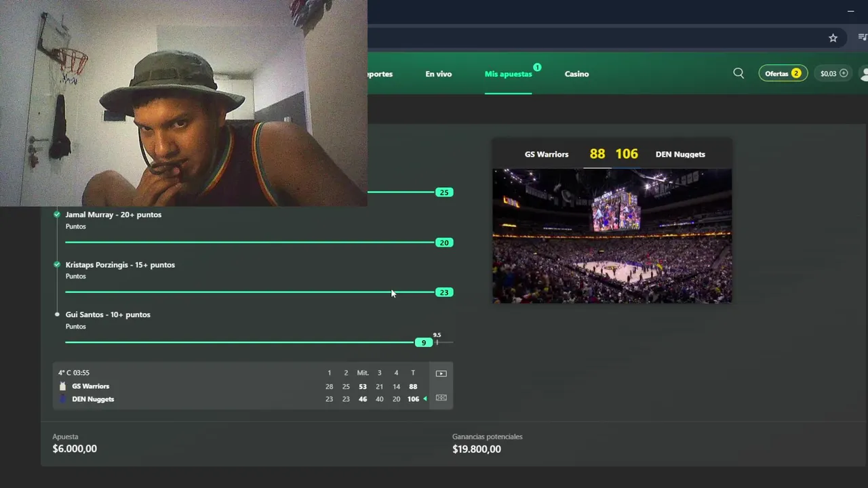Click the GS Warriors jersey icon

pos(63,386)
